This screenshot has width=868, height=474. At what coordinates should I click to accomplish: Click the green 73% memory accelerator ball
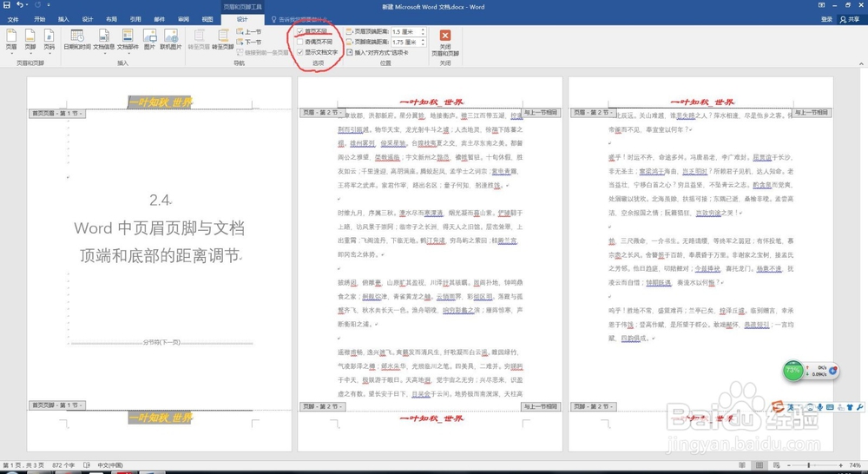(x=794, y=371)
